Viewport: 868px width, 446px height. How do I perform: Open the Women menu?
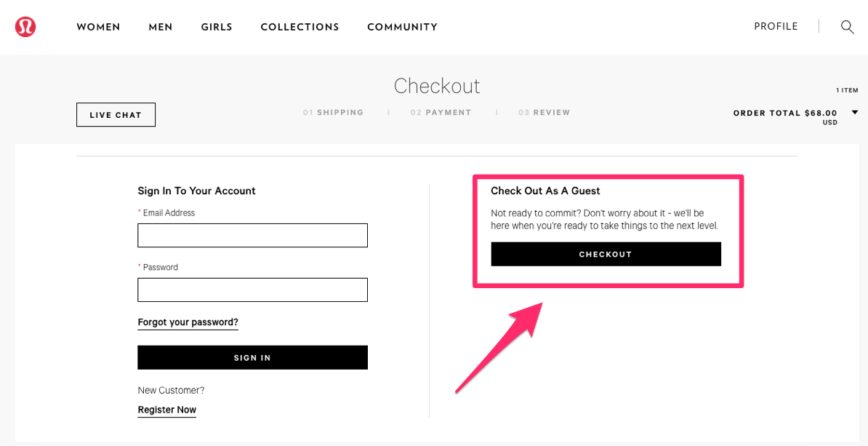[99, 27]
